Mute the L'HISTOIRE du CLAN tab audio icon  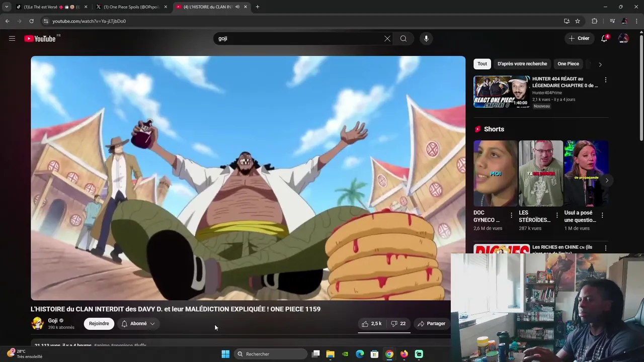tap(237, 7)
